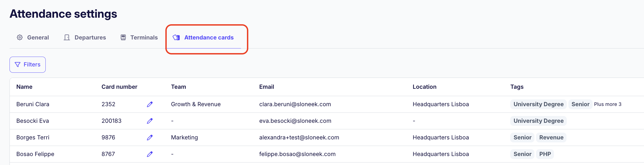Open the Filters panel
Viewport: 644px width, 165px height.
[27, 65]
